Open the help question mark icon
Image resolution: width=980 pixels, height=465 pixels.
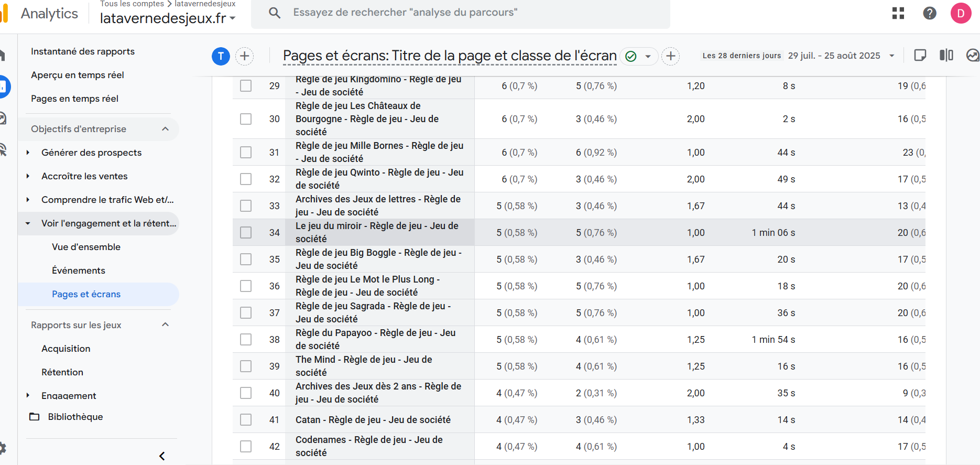pos(930,13)
